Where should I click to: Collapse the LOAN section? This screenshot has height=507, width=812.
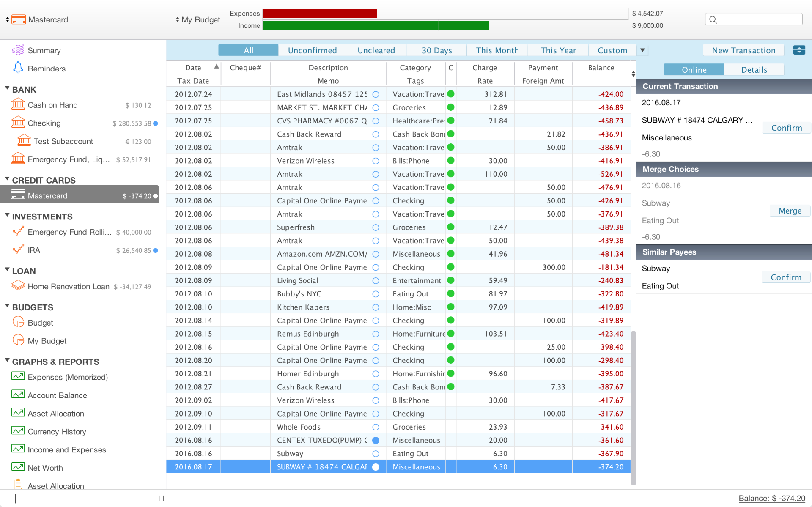coord(7,269)
